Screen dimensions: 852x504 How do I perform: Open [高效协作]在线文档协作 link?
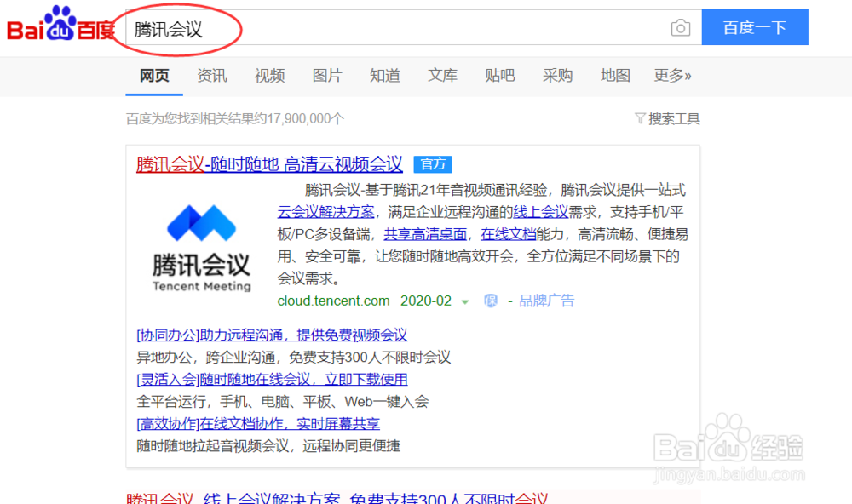point(258,424)
